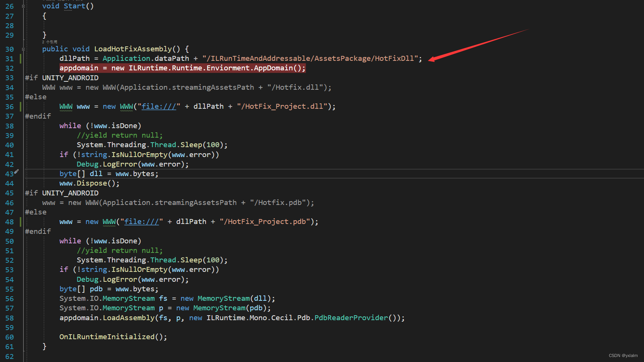The width and height of the screenshot is (644, 362).
Task: Click MemoryStream(dll) on line 56
Action: click(234, 298)
